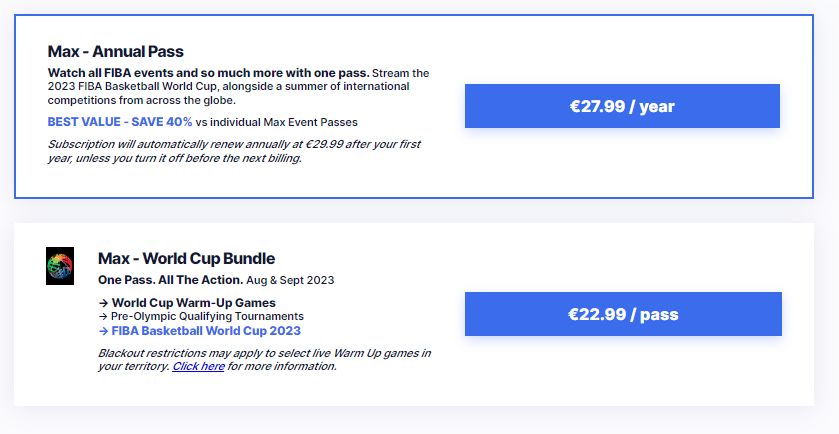839x434 pixels.
Task: Click the €27.99 / year button
Action: pyautogui.click(x=622, y=106)
